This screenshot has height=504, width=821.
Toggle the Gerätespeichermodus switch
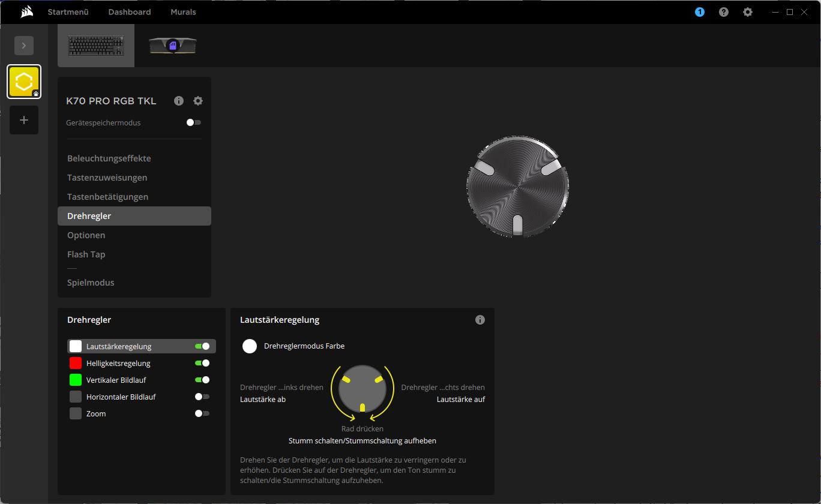click(193, 122)
